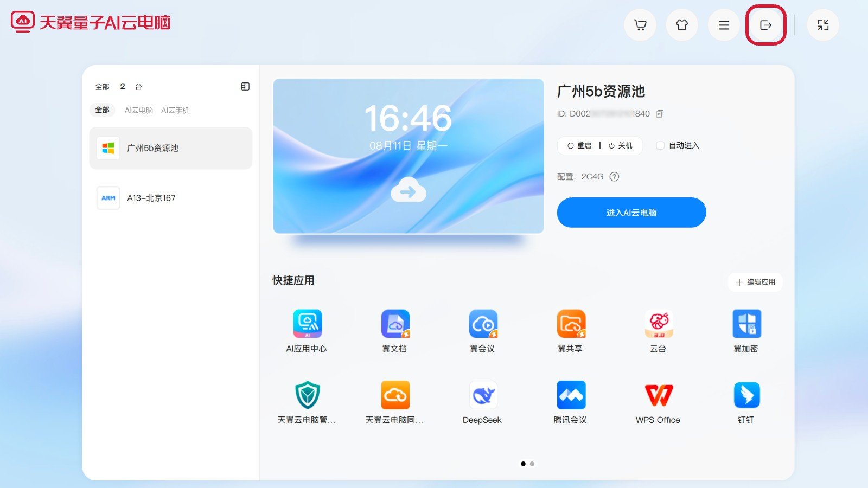Click the logout exit icon
Image resolution: width=868 pixels, height=488 pixels.
click(765, 25)
